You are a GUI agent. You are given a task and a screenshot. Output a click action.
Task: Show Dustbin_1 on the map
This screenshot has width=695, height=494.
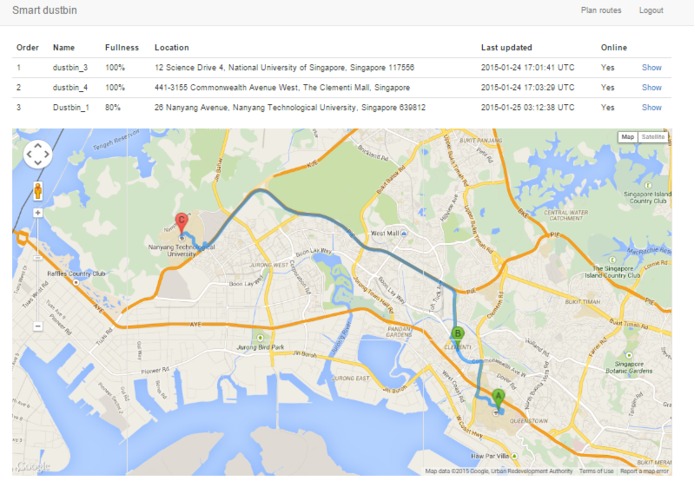click(x=652, y=107)
